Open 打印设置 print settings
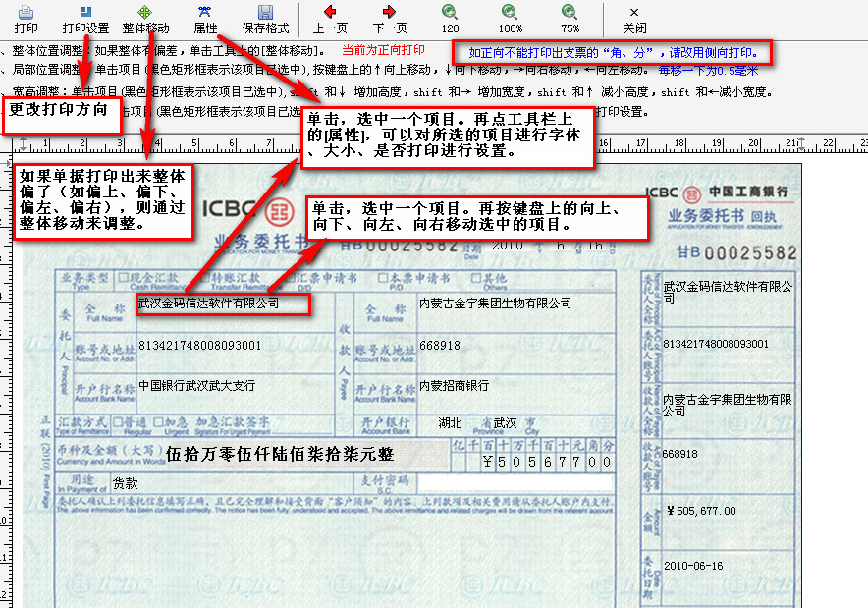This screenshot has width=868, height=608. tap(85, 20)
